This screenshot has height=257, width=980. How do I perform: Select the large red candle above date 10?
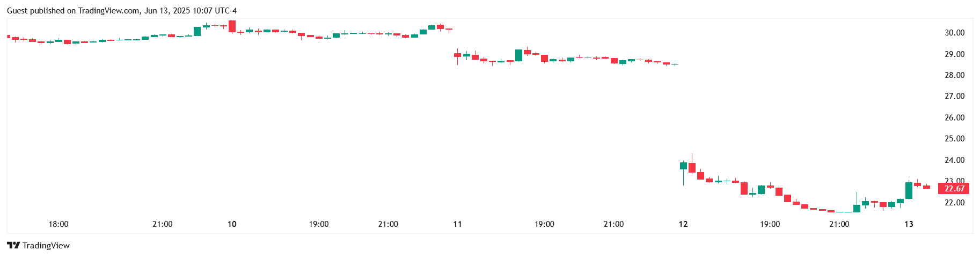click(232, 26)
